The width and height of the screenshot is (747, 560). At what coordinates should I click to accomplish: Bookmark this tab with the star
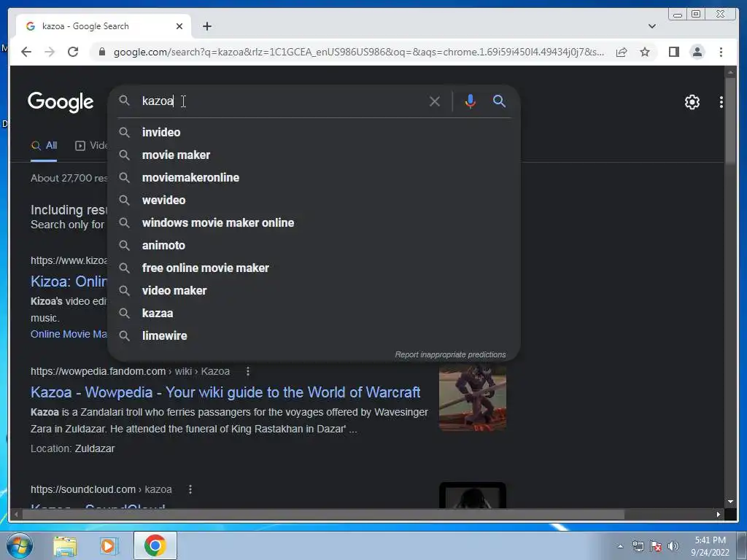tap(645, 52)
